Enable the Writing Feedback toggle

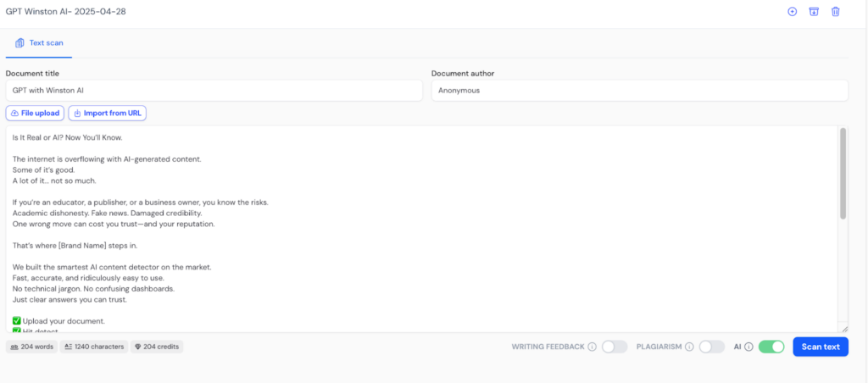[x=615, y=347]
